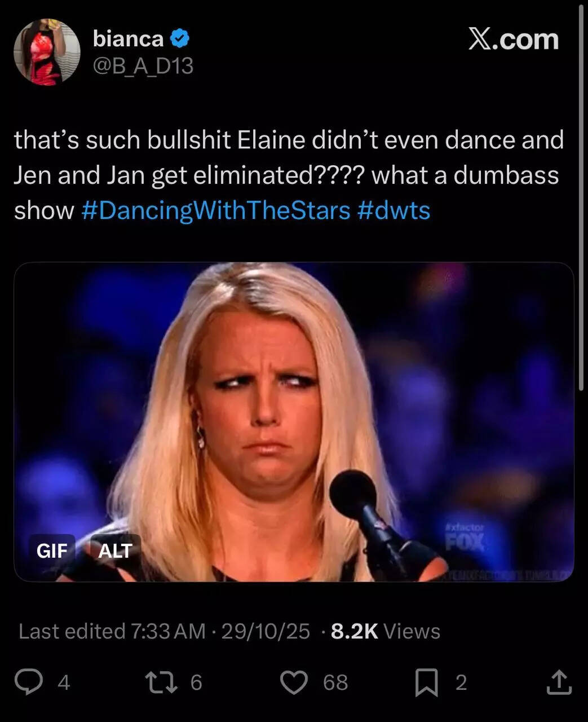Click the @B_A_D13 handle
This screenshot has width=588, height=722.
coord(143,67)
